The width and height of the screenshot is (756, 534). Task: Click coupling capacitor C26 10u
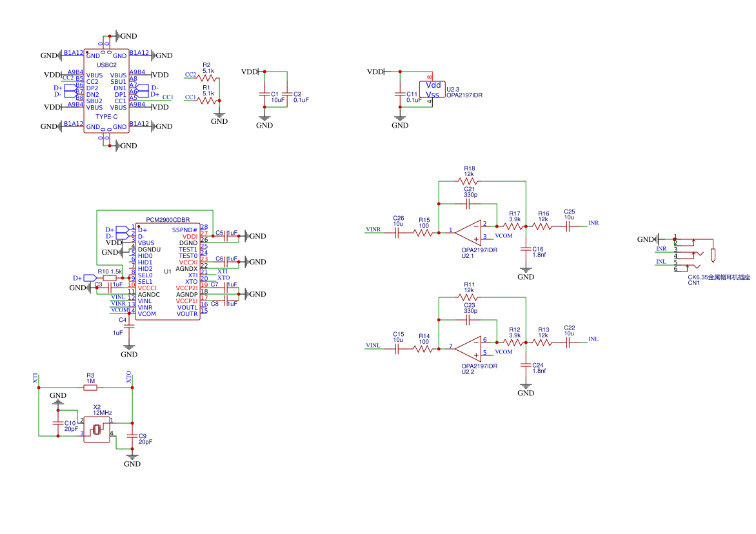click(x=397, y=233)
